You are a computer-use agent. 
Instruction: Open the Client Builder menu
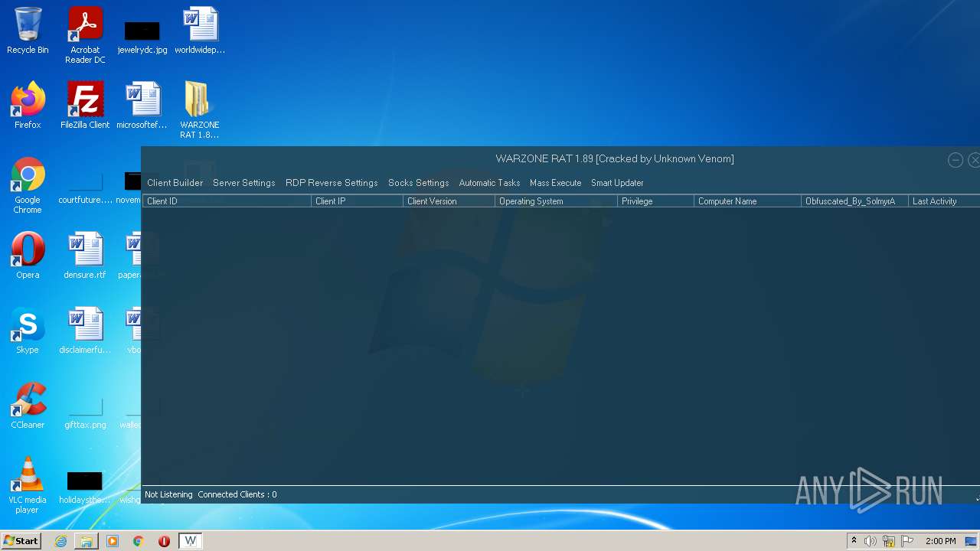coord(175,183)
